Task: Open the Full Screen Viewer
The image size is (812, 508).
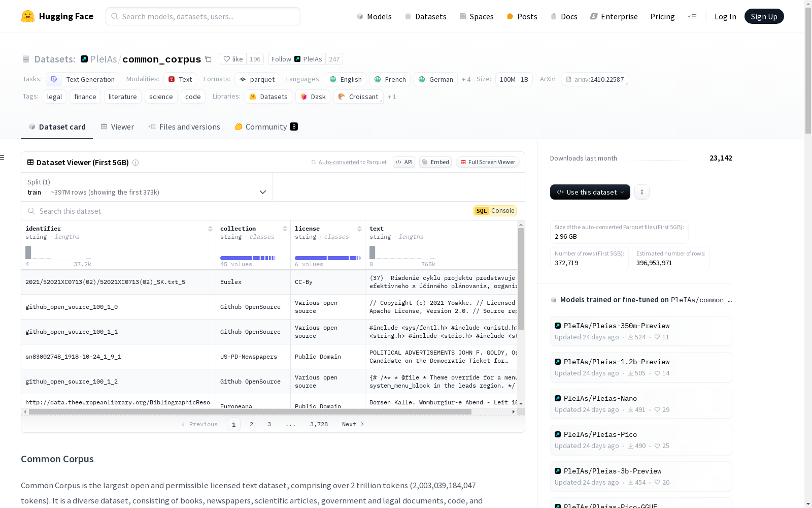Action: pyautogui.click(x=488, y=162)
